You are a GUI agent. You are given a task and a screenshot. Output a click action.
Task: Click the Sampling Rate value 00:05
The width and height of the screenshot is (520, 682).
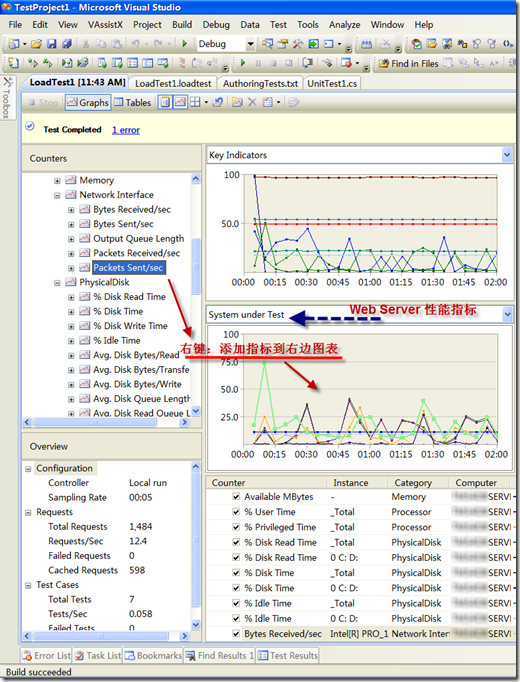[140, 497]
